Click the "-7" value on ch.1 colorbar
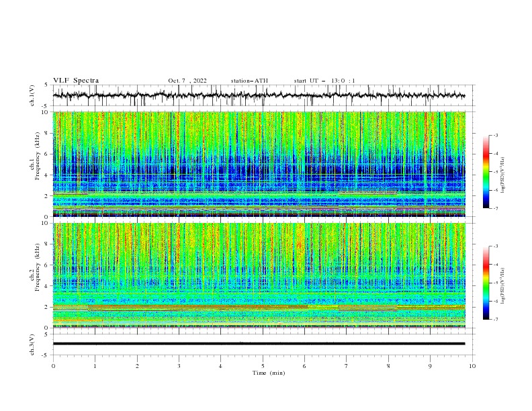 click(x=495, y=208)
